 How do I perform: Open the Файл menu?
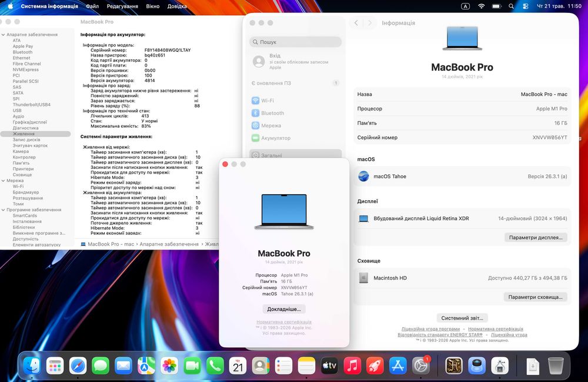(92, 6)
